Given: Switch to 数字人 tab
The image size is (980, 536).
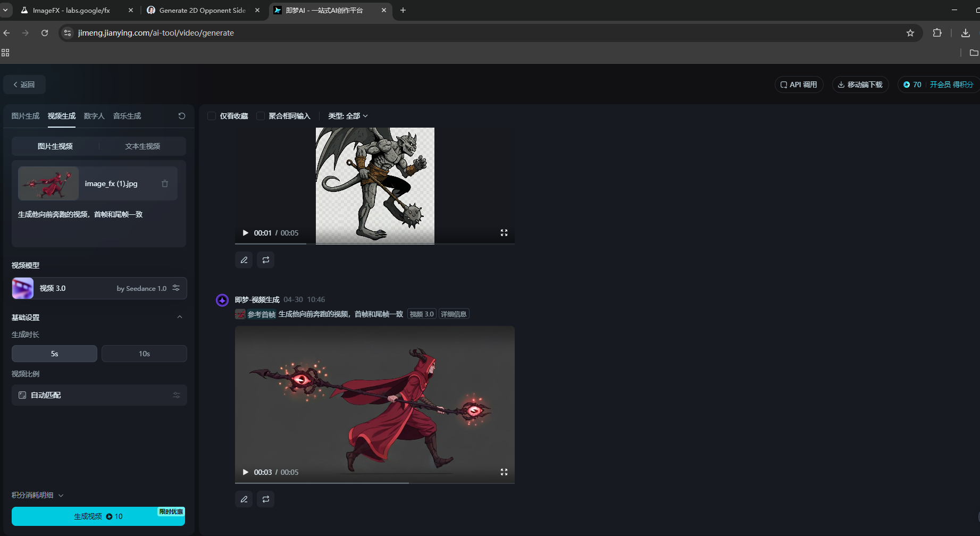Looking at the screenshot, I should pyautogui.click(x=94, y=116).
